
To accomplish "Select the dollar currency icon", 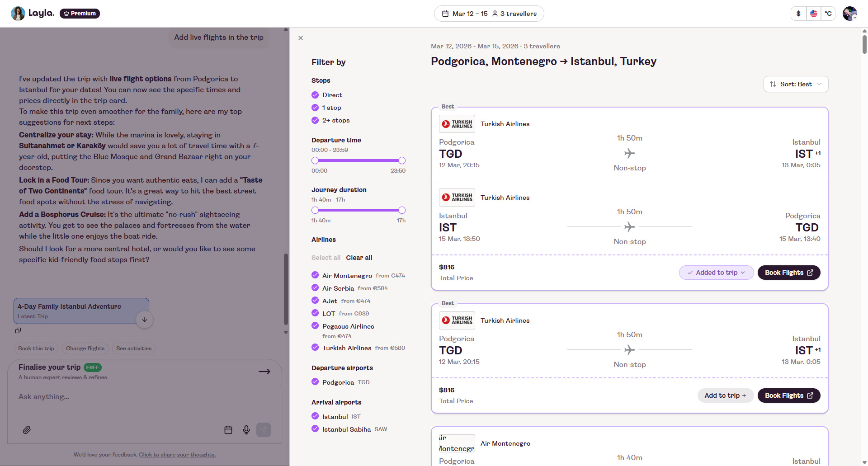I will pyautogui.click(x=798, y=14).
